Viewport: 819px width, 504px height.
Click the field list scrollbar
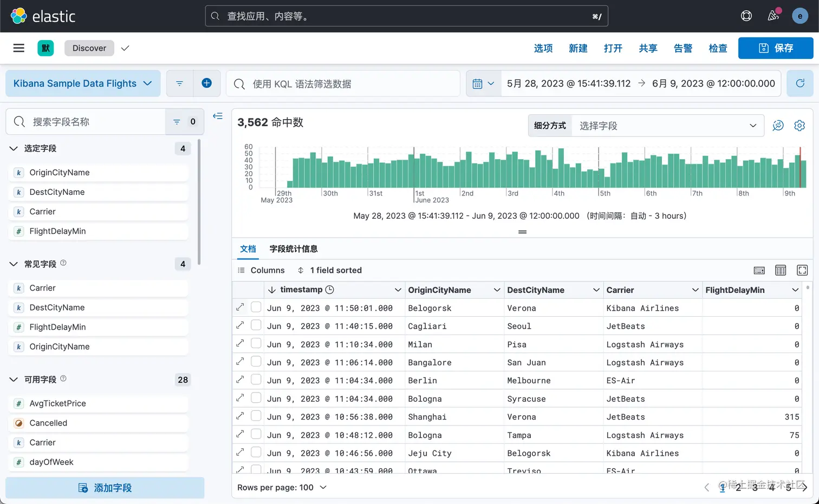199,202
